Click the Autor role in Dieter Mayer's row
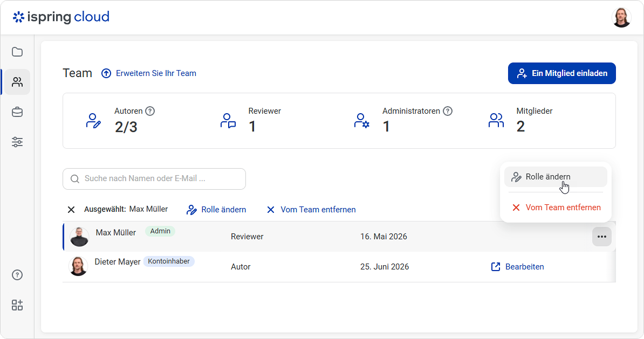644x339 pixels. [x=241, y=267]
